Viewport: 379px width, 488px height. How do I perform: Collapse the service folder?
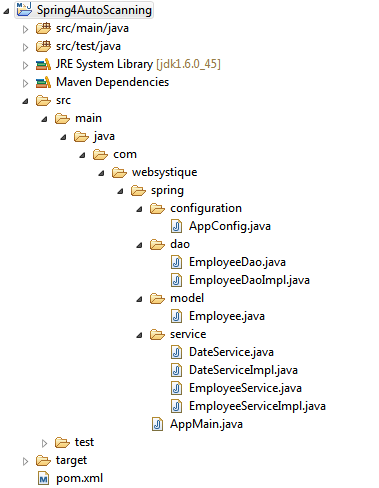pyautogui.click(x=139, y=336)
